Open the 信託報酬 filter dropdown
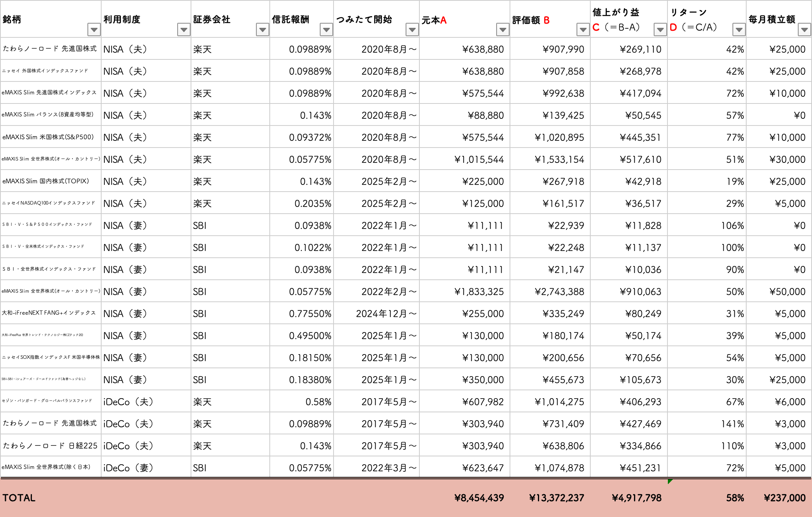 (326, 30)
